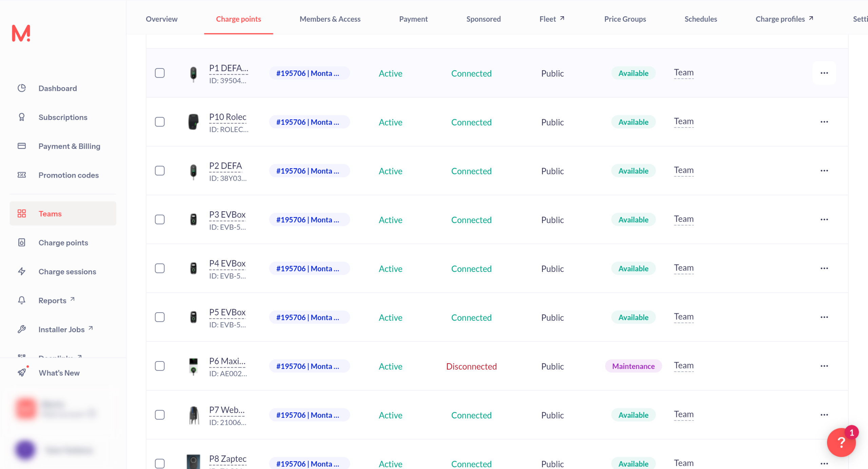Image resolution: width=868 pixels, height=469 pixels.
Task: Click the P5 EVBox charger thumbnail
Action: [193, 317]
